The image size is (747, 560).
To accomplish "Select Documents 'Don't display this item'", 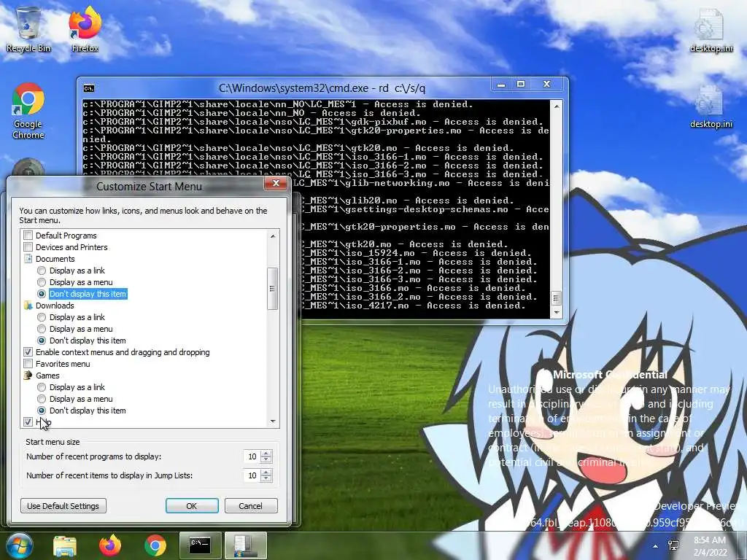I will [x=42, y=294].
